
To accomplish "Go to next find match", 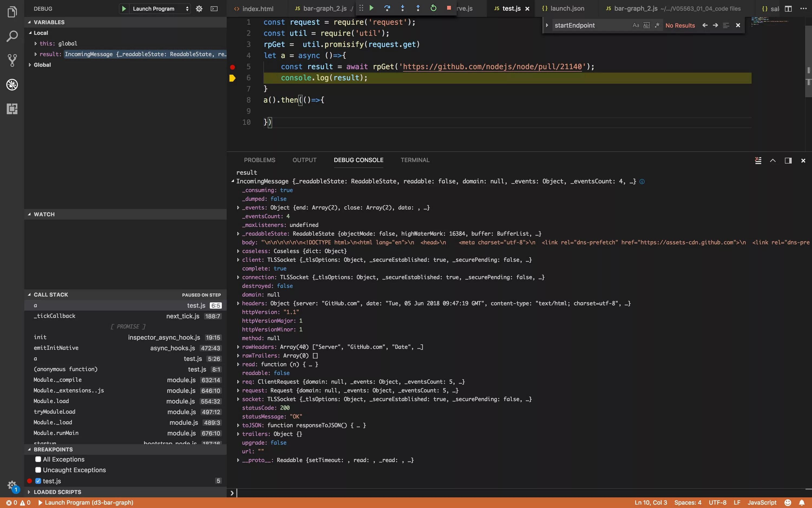I will 715,25.
